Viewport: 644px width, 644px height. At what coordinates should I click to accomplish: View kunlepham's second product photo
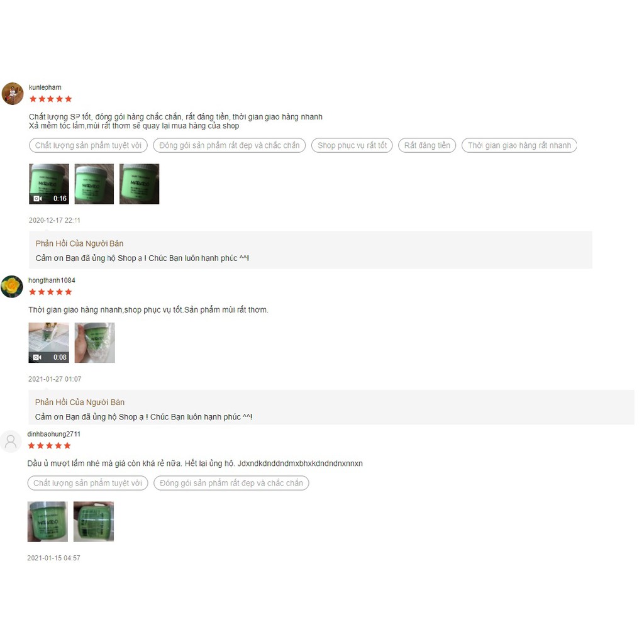tap(94, 184)
